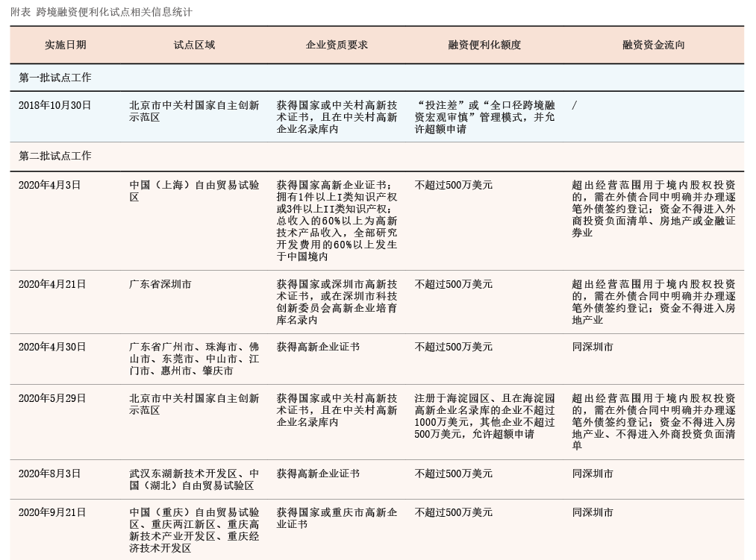The height and width of the screenshot is (560, 756).
Task: Select the 企业资质要求 column header
Action: pos(337,45)
